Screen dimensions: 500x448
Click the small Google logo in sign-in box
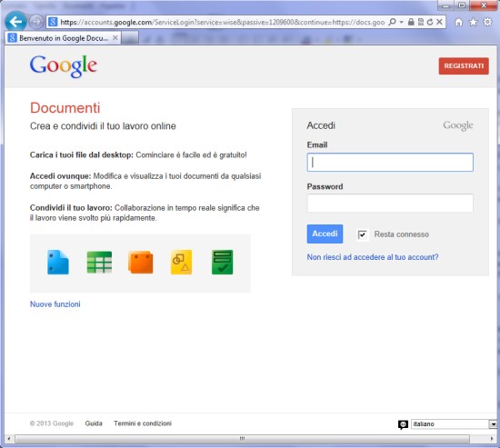(x=458, y=125)
